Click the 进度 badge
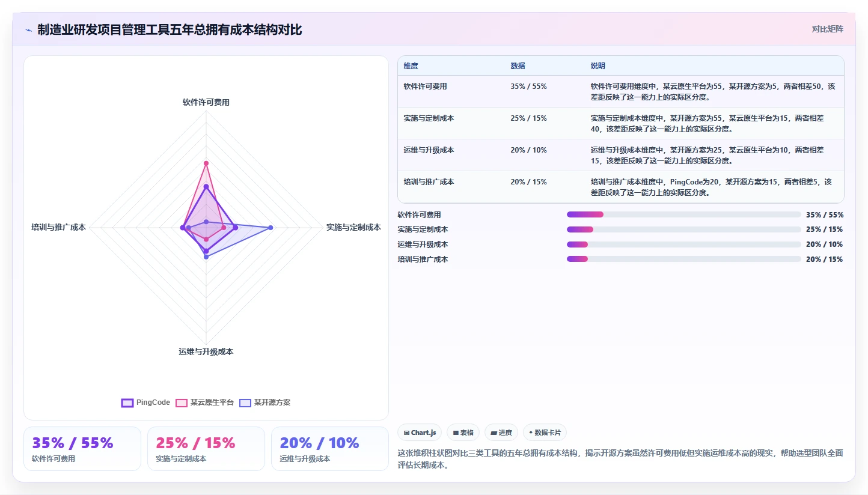Image resolution: width=868 pixels, height=495 pixels. pyautogui.click(x=501, y=433)
